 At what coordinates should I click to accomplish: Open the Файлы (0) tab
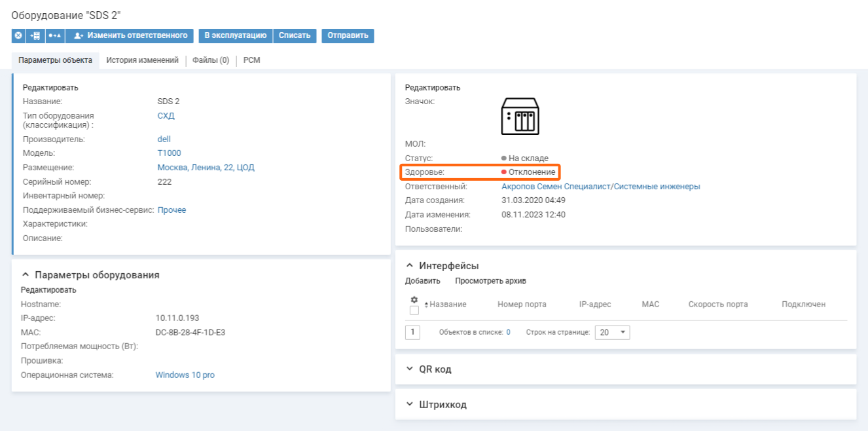tap(211, 60)
